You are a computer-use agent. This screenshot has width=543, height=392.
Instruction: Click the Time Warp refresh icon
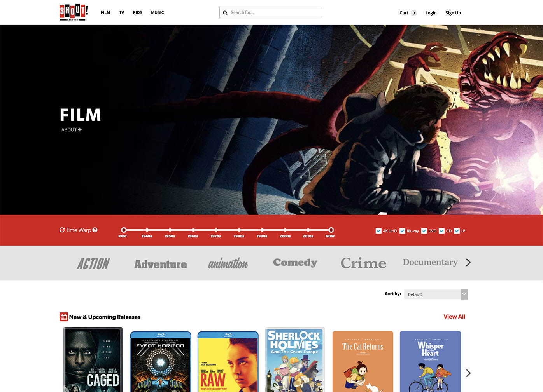click(62, 230)
